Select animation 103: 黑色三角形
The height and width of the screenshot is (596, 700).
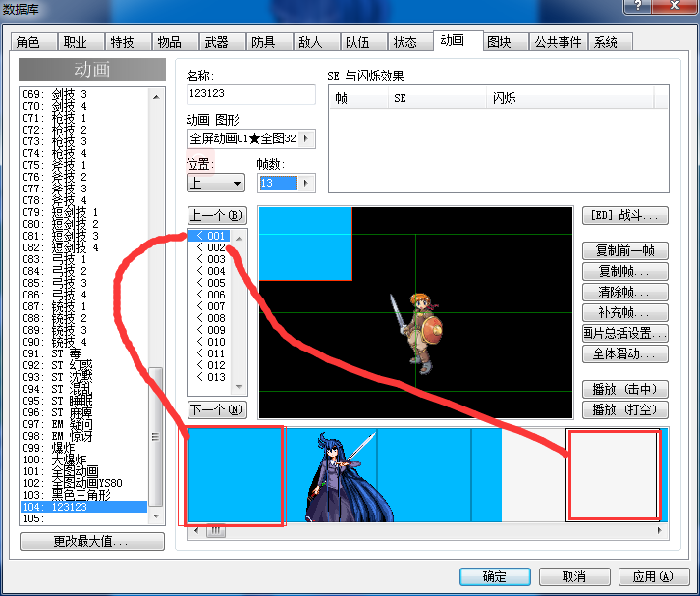pyautogui.click(x=83, y=495)
